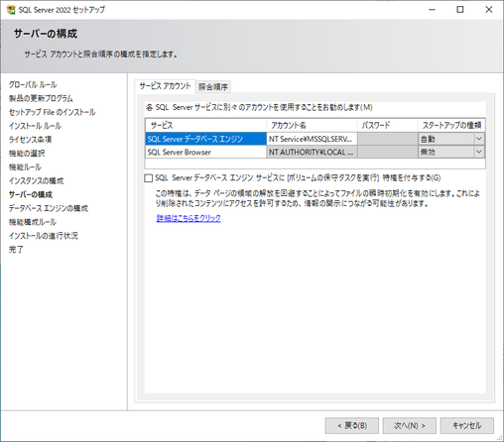Click the キャンセル button

click(467, 425)
